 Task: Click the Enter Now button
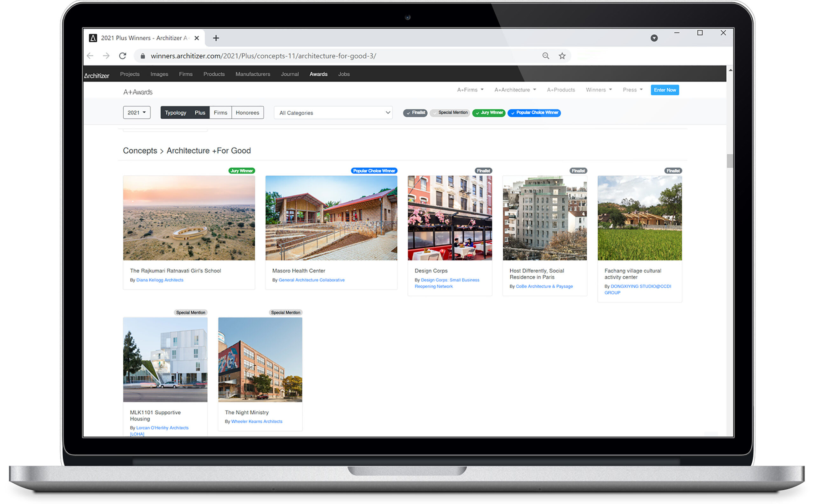coord(664,90)
